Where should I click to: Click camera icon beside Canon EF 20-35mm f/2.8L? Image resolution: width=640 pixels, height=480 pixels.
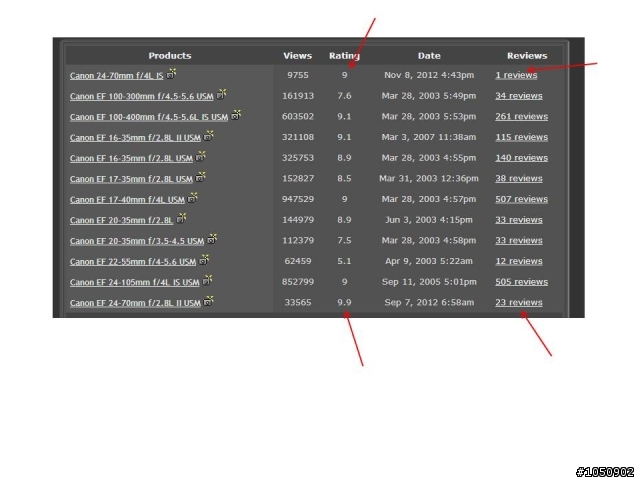pyautogui.click(x=181, y=218)
